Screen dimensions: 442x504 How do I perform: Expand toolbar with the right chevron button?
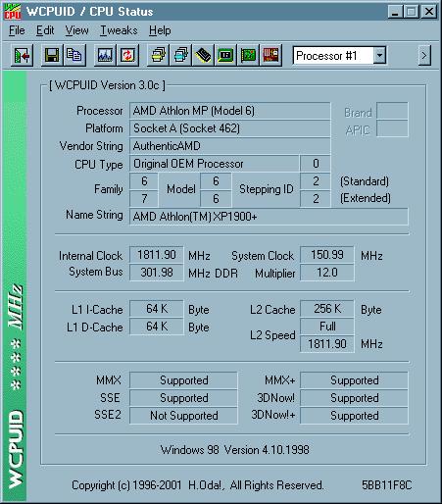click(424, 56)
